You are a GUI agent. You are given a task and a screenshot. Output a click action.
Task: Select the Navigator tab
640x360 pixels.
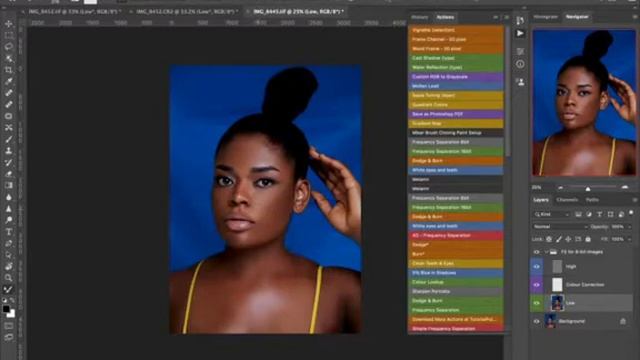577,17
